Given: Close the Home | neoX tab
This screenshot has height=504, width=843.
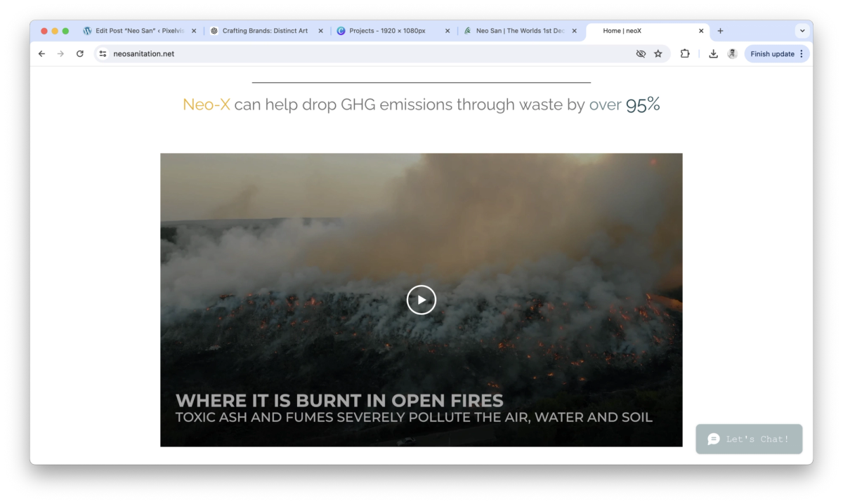Looking at the screenshot, I should point(701,31).
